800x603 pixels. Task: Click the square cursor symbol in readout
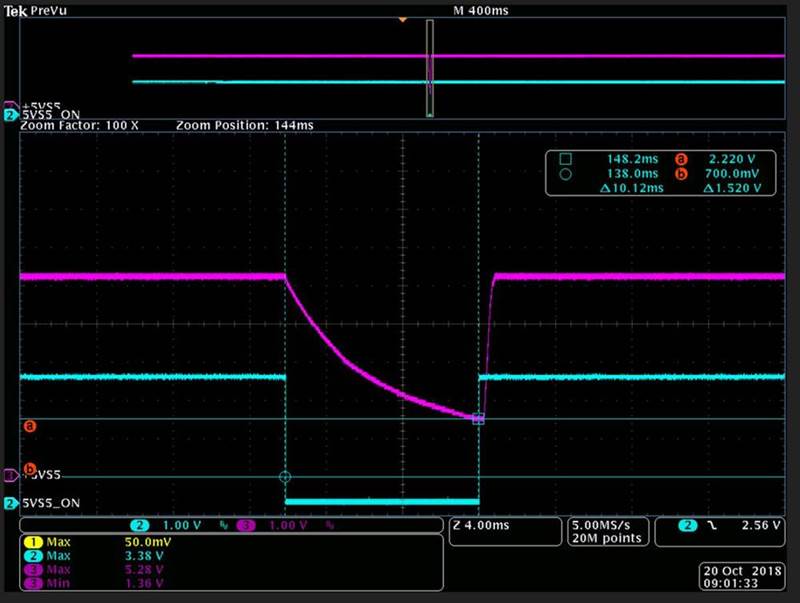pyautogui.click(x=565, y=159)
